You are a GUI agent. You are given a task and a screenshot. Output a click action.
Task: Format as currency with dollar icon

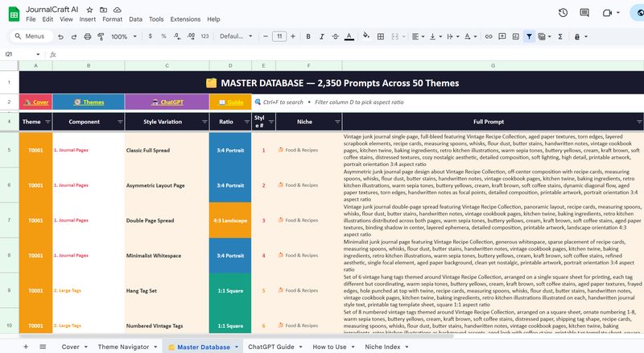151,36
